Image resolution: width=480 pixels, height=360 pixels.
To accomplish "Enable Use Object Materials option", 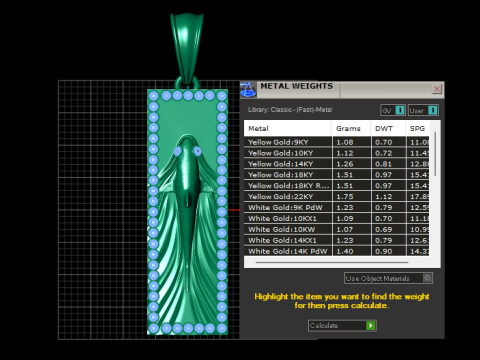I will tap(388, 278).
